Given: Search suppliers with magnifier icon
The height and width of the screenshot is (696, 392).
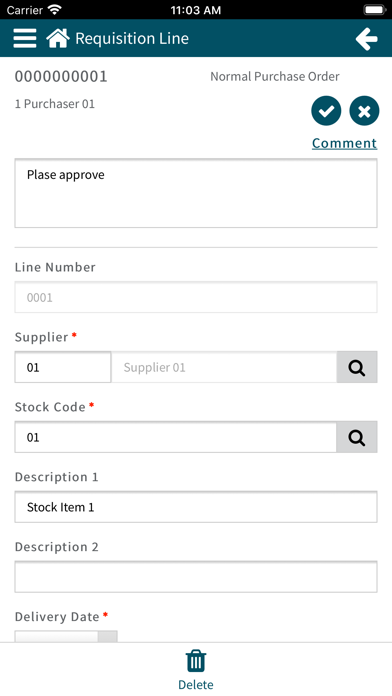Looking at the screenshot, I should coord(357,367).
